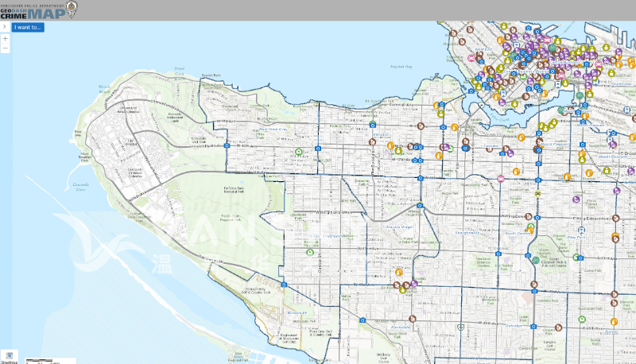Image resolution: width=636 pixels, height=364 pixels.
Task: Click blue camera marker at UBC boundary
Action: [227, 146]
